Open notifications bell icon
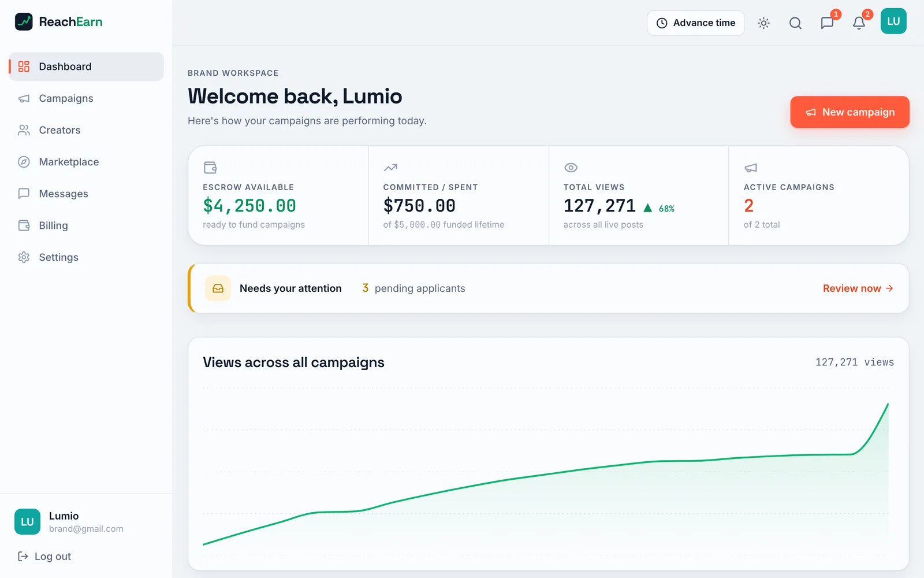Image resolution: width=924 pixels, height=578 pixels. pos(859,23)
